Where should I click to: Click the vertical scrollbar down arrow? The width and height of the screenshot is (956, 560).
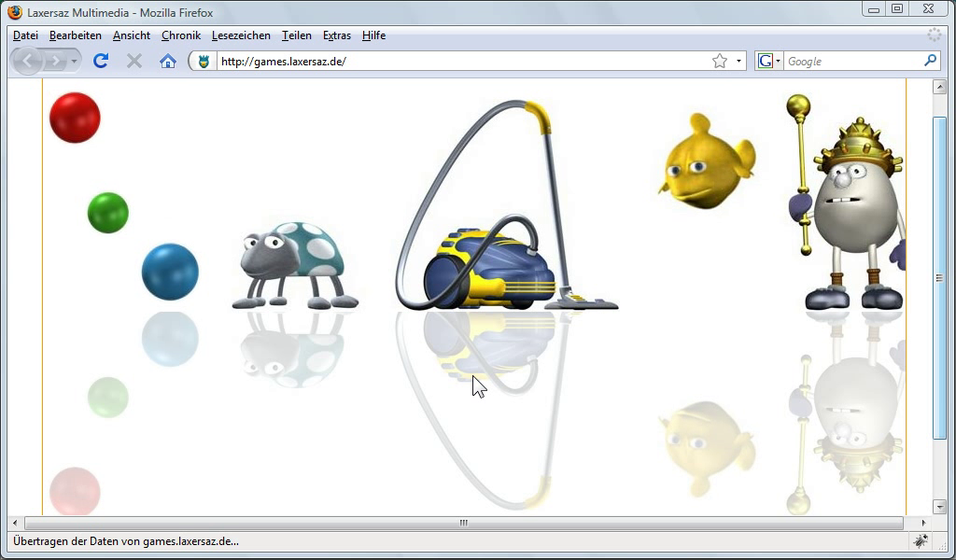pyautogui.click(x=939, y=507)
